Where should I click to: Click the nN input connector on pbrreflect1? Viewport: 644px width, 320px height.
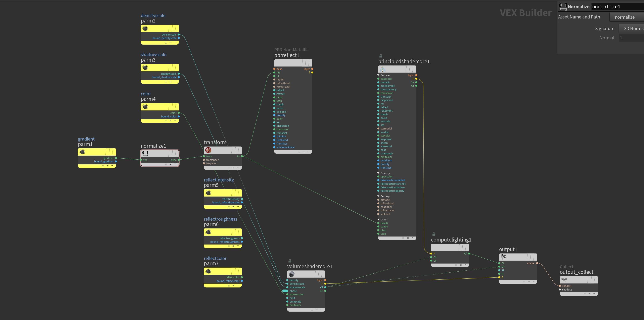[x=274, y=73]
